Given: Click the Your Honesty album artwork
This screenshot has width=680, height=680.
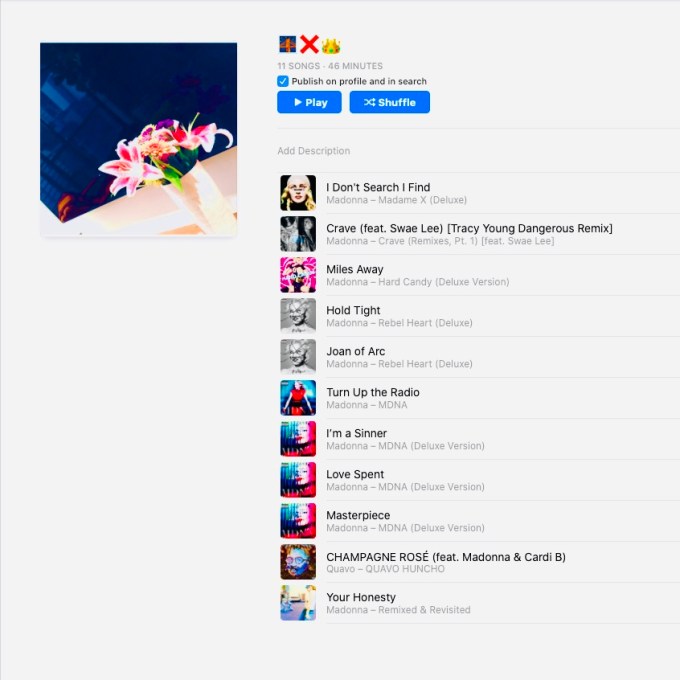Looking at the screenshot, I should [x=298, y=603].
